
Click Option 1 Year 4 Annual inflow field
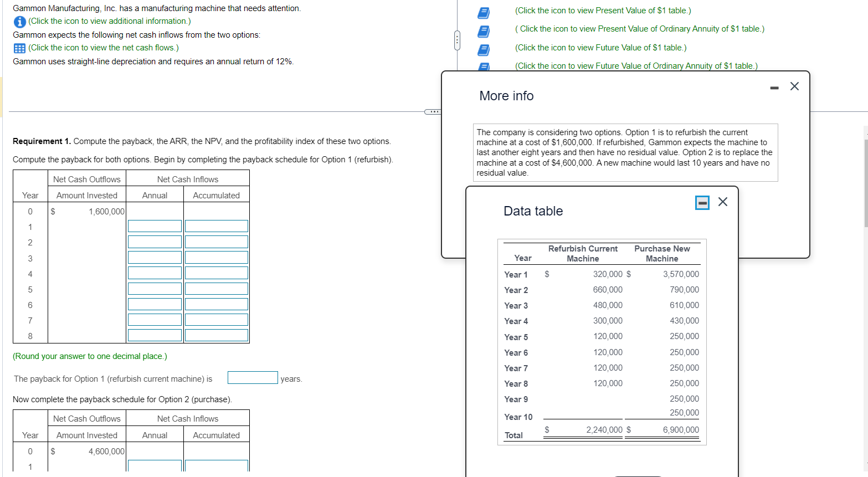point(155,273)
